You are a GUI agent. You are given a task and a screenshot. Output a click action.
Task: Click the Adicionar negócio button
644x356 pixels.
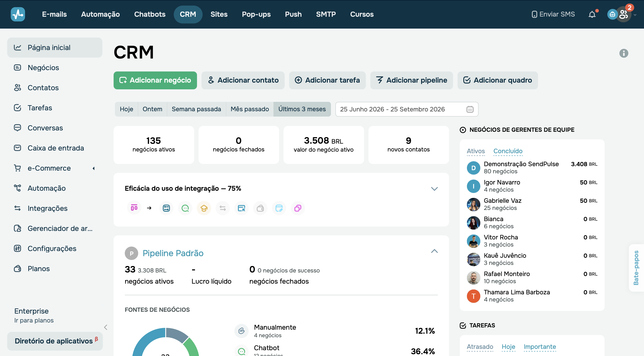(x=155, y=80)
